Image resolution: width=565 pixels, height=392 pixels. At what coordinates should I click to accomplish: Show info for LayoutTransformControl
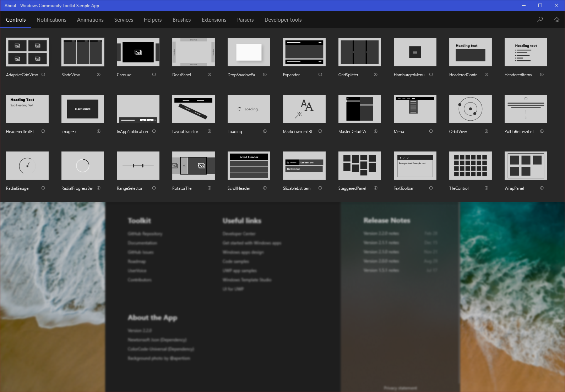coord(210,131)
